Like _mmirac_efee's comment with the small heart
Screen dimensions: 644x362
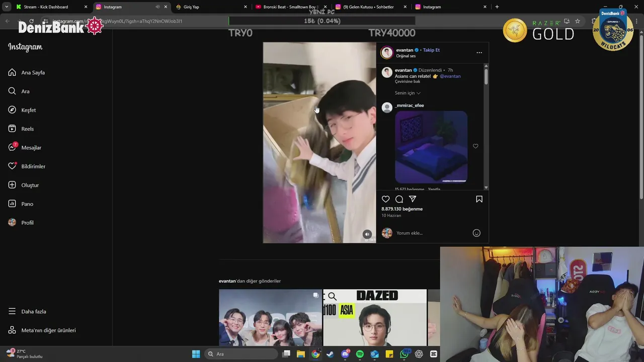pyautogui.click(x=475, y=146)
